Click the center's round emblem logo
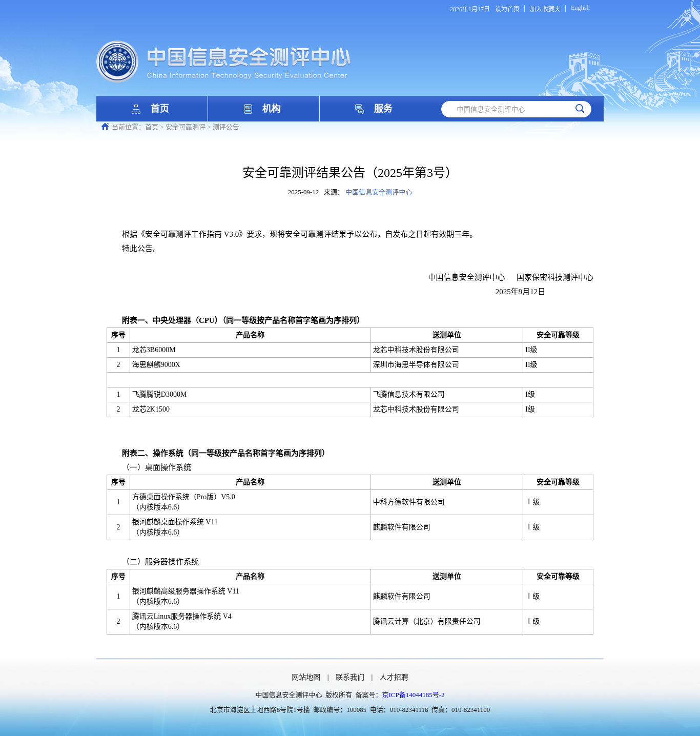Viewport: 700px width, 736px height. click(117, 62)
